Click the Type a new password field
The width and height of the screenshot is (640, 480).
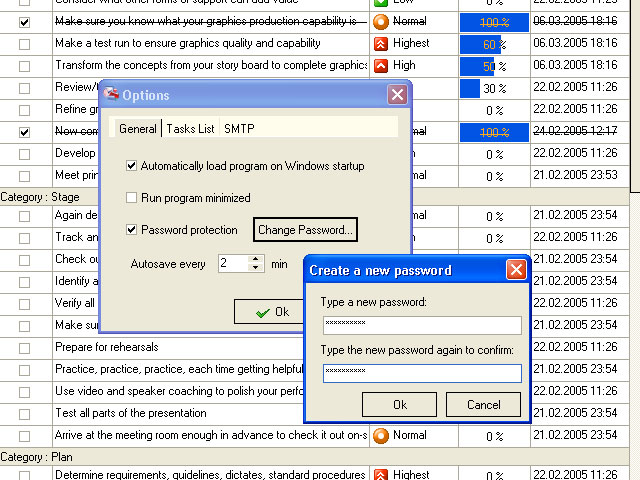(422, 325)
